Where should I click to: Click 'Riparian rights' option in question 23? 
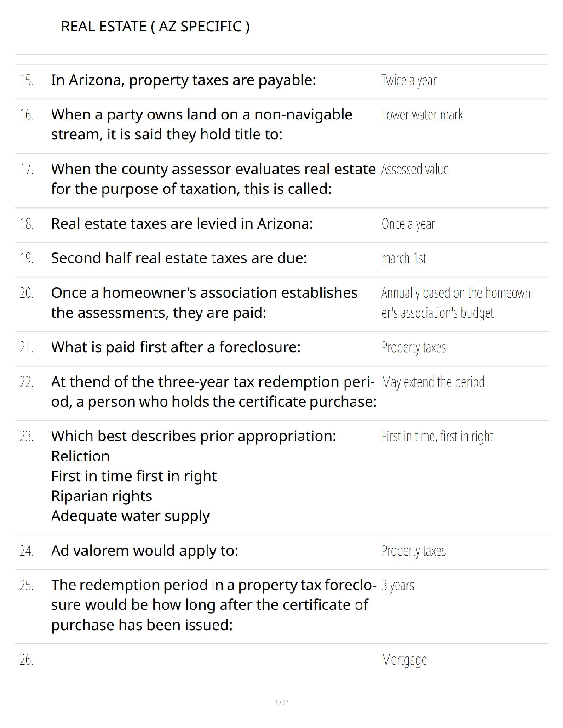pyautogui.click(x=102, y=496)
